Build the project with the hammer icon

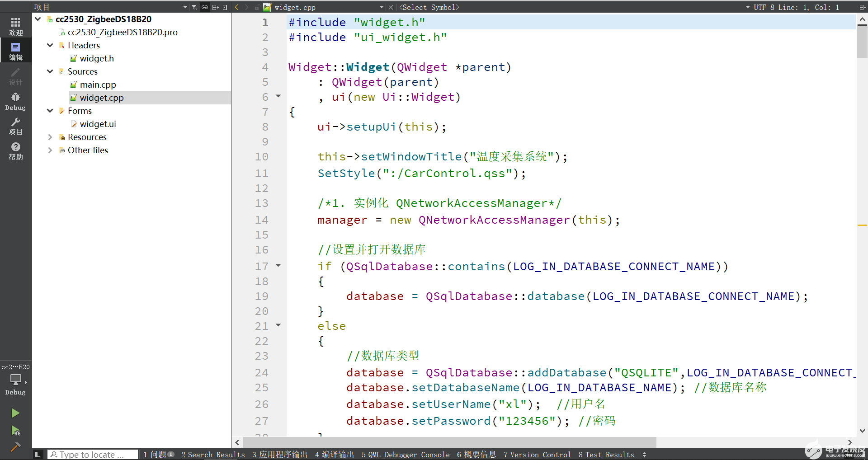[x=15, y=447]
